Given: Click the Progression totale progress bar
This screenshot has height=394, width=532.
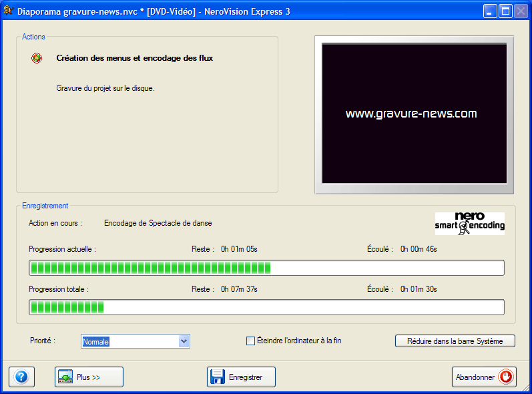Looking at the screenshot, I should 267,307.
